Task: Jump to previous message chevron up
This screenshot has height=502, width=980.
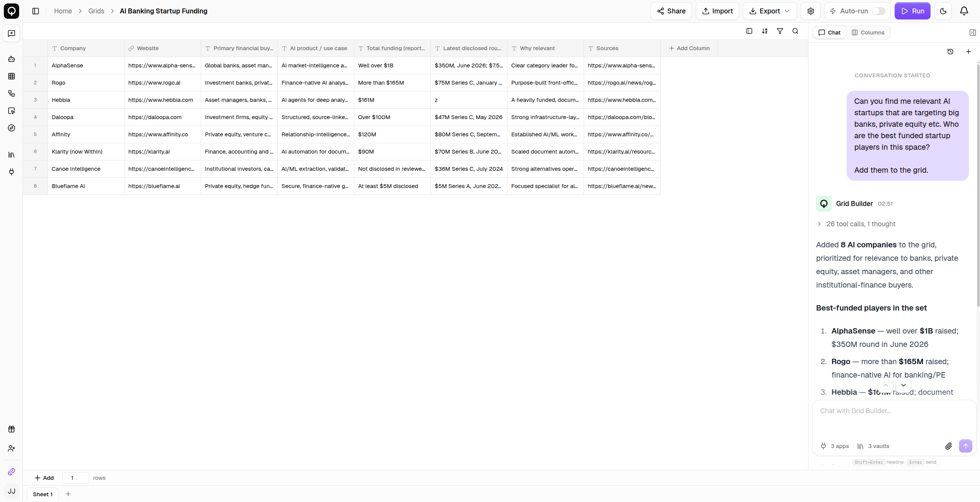Action: coord(885,385)
